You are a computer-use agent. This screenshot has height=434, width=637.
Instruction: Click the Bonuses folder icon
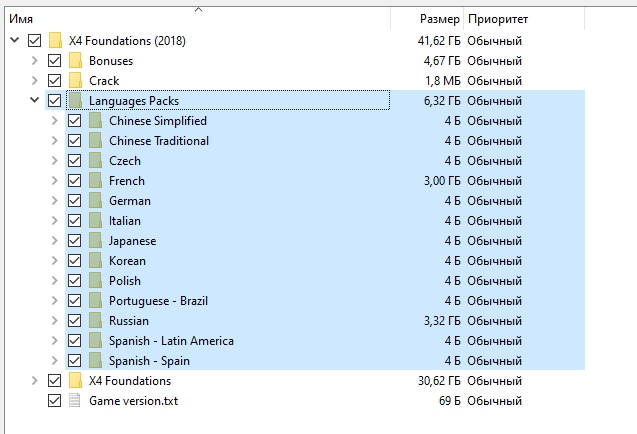75,61
